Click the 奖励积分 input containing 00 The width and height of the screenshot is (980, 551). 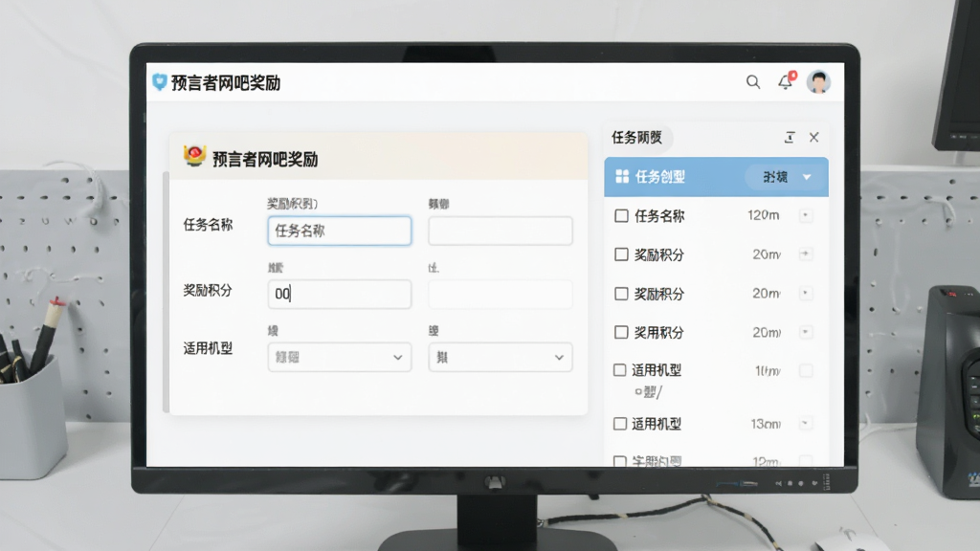pyautogui.click(x=340, y=295)
